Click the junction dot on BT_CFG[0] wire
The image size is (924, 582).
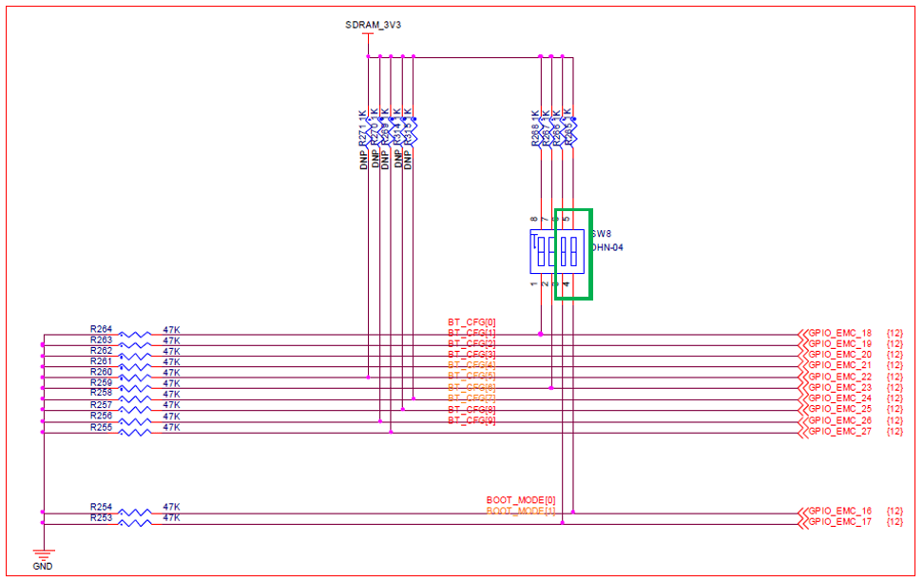pyautogui.click(x=540, y=335)
